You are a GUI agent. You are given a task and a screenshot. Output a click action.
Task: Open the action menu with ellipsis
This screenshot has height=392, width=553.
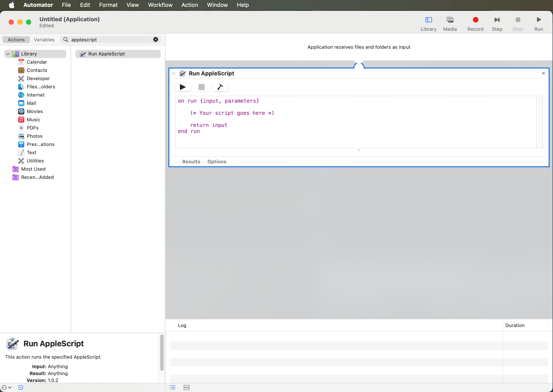pyautogui.click(x=6, y=387)
